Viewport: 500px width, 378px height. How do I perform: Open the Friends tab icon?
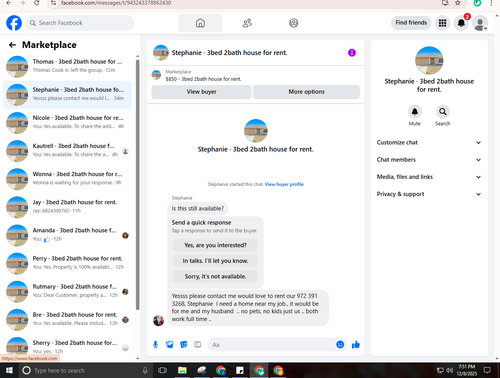(247, 23)
